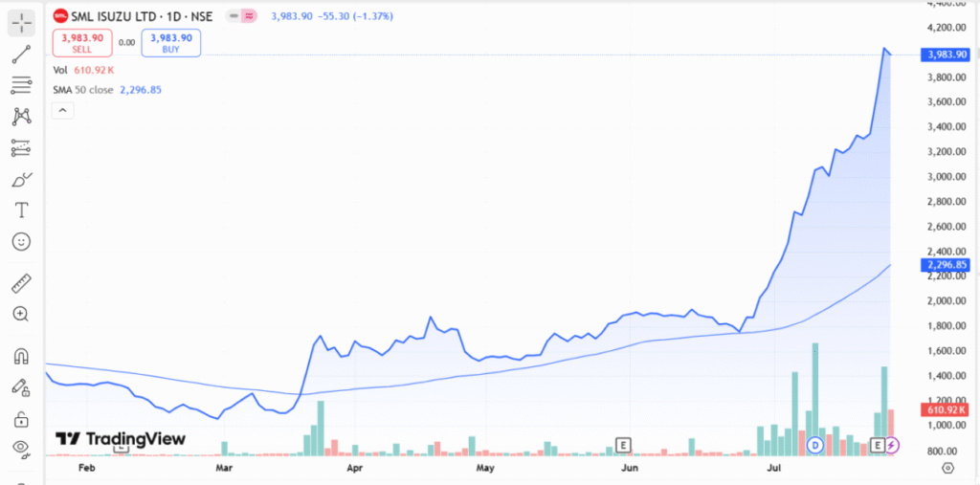Click the Jun label on time axis
The height and width of the screenshot is (485, 980).
click(631, 468)
